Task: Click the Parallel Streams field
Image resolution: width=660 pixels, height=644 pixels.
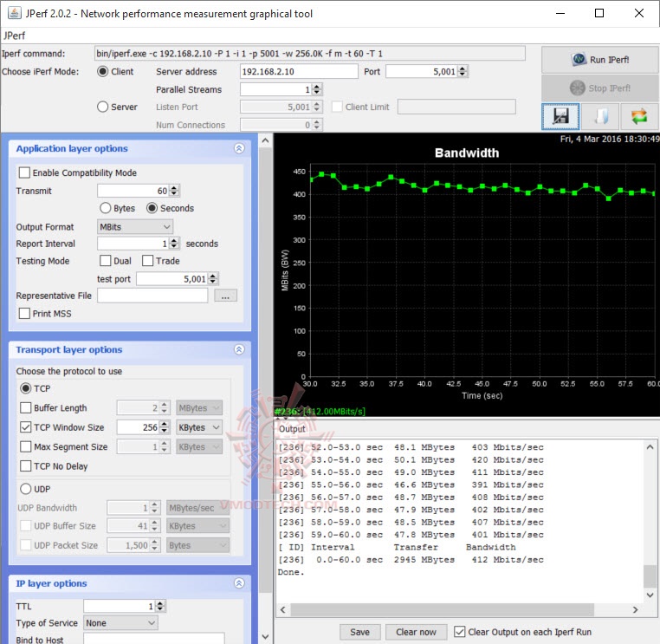Action: pos(276,89)
